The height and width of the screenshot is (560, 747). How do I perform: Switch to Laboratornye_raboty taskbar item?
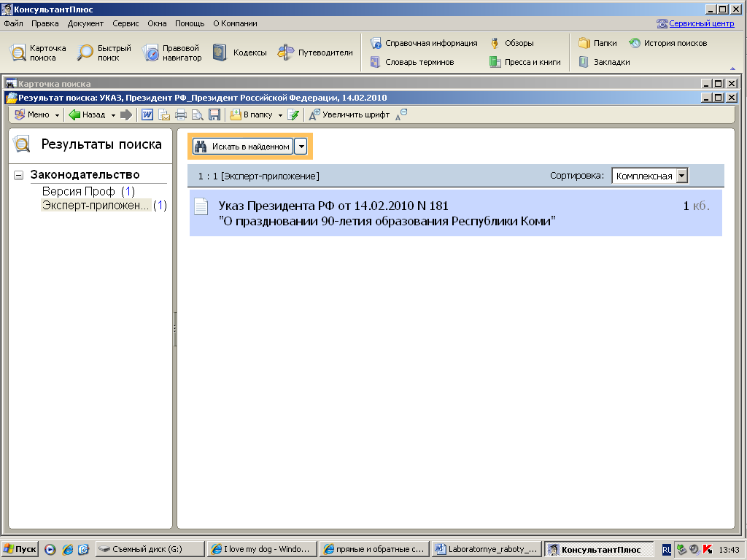[487, 549]
